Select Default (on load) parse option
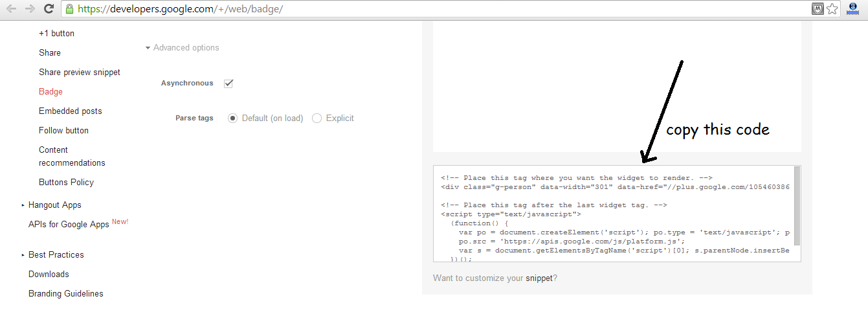This screenshot has width=868, height=314. tap(233, 118)
